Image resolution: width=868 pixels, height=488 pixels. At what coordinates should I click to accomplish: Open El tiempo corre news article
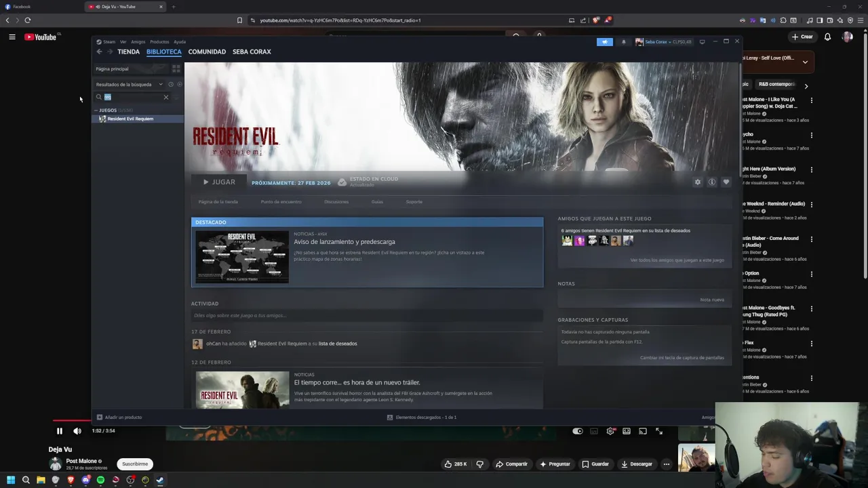[x=357, y=383]
